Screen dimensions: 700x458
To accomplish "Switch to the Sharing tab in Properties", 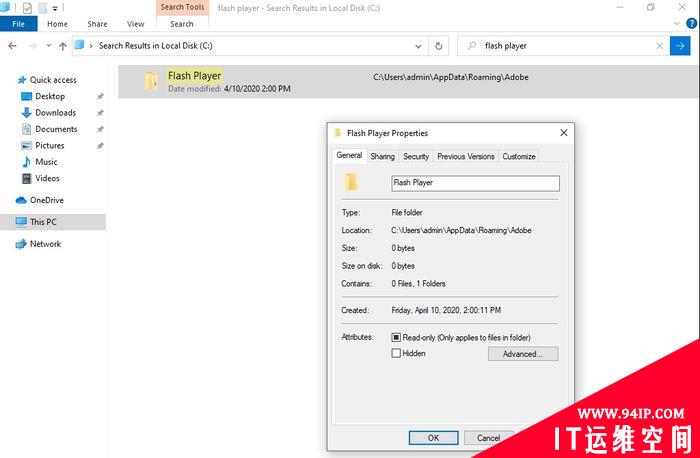I will (x=383, y=156).
